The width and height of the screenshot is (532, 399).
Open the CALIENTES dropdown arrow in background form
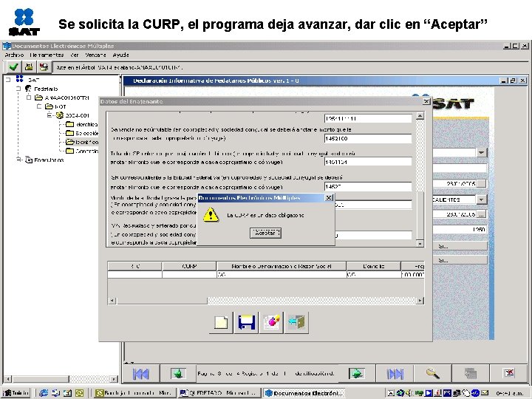point(481,199)
